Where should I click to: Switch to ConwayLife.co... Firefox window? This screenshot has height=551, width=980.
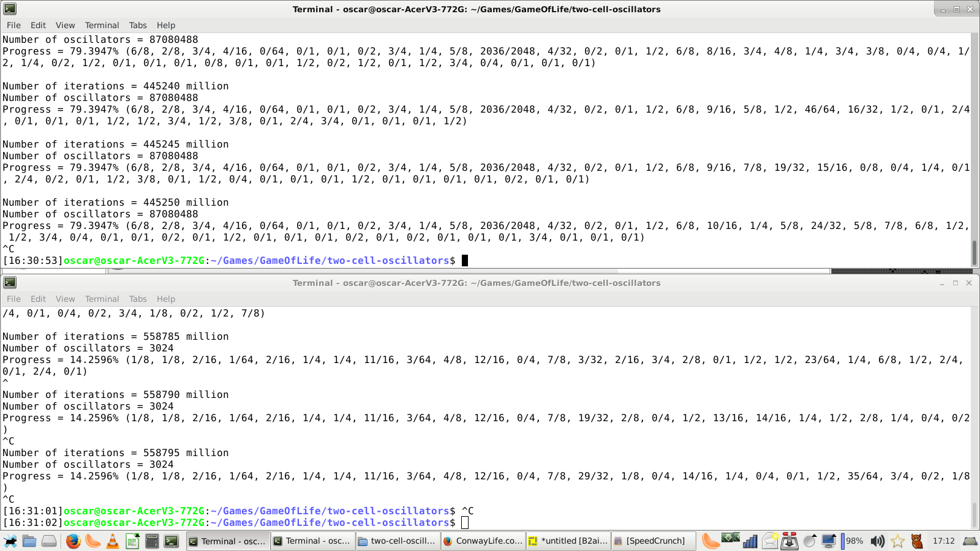483,541
